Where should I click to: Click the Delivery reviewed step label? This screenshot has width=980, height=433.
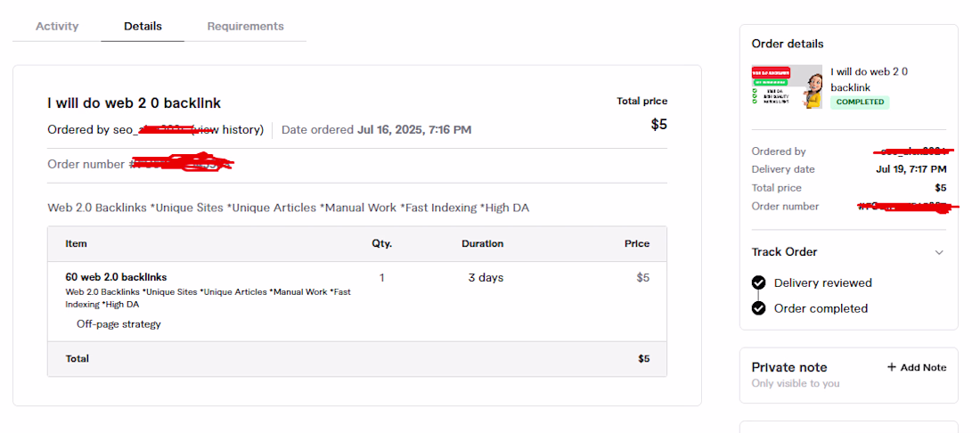click(x=822, y=282)
